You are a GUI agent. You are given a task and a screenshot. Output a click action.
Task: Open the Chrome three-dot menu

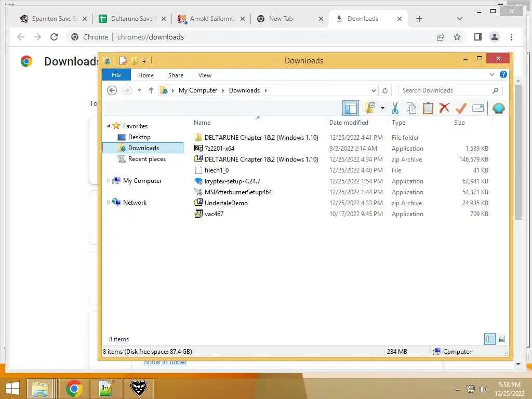[x=511, y=37]
